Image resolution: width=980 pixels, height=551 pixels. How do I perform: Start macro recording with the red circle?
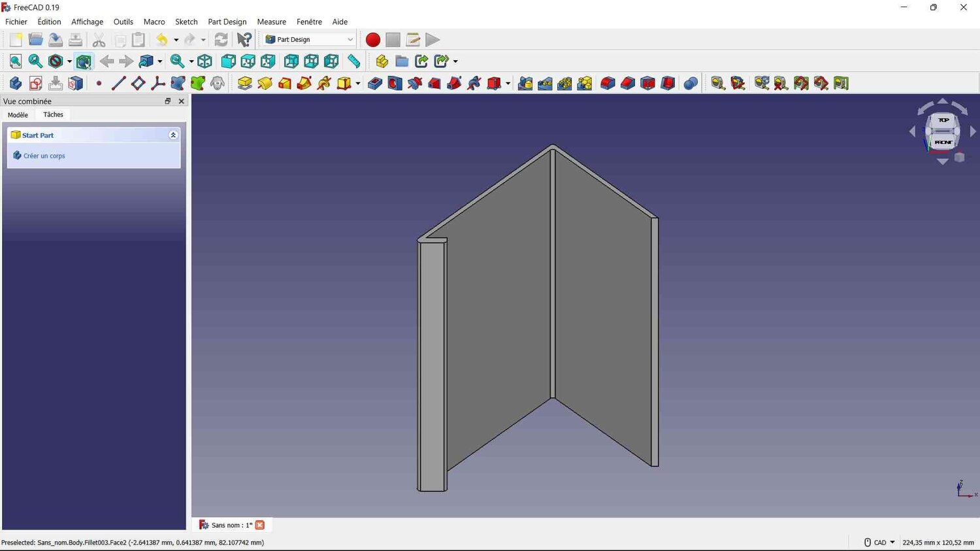coord(373,40)
